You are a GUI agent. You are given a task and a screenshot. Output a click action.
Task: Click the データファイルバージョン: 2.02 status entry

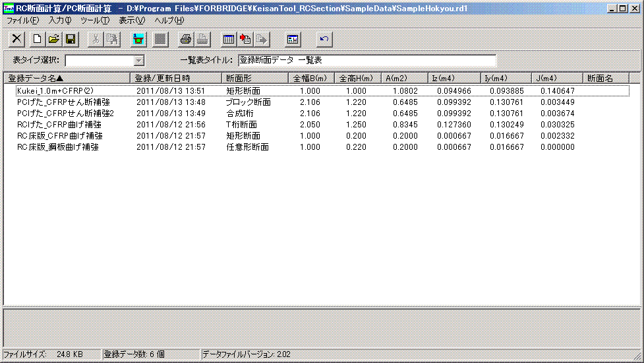(x=247, y=354)
